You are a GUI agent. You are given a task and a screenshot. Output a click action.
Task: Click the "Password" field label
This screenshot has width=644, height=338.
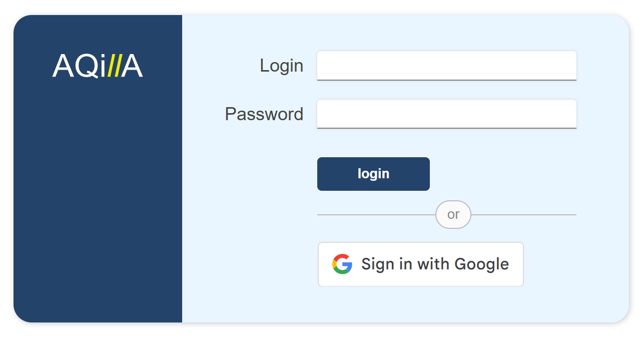(264, 114)
